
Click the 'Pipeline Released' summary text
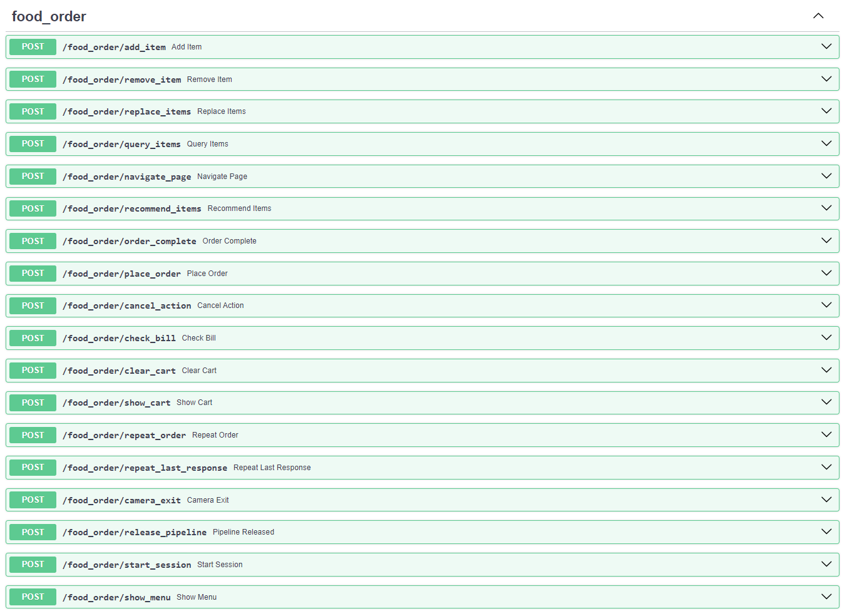[x=244, y=532]
